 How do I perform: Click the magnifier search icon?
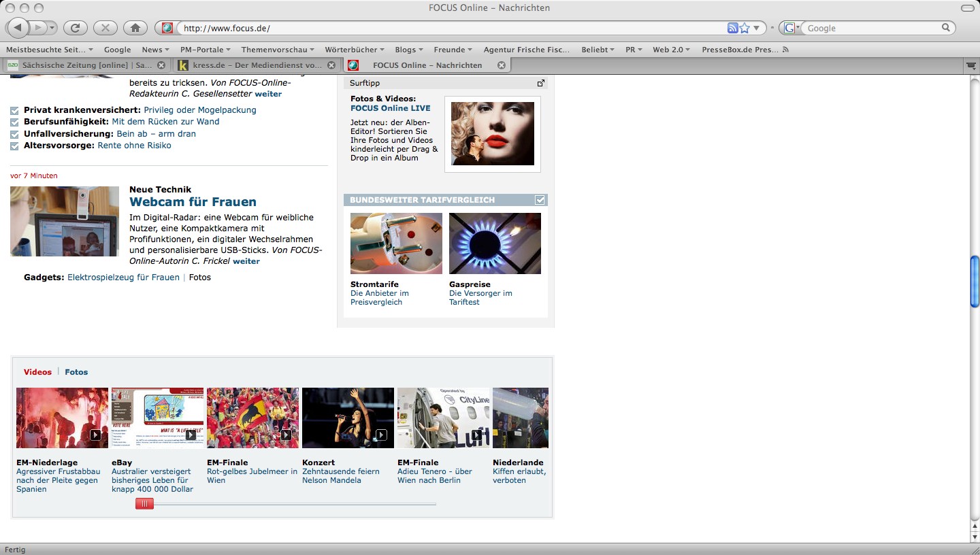coord(946,28)
